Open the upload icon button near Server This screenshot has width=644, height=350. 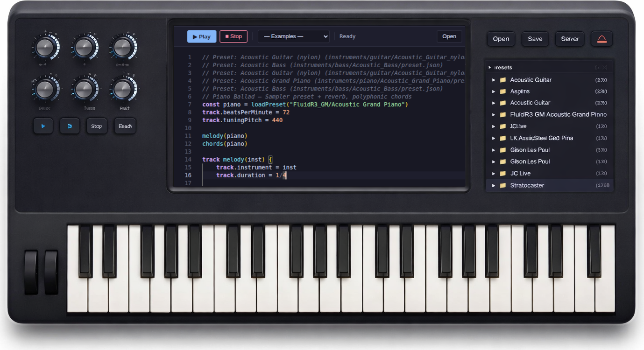(602, 39)
